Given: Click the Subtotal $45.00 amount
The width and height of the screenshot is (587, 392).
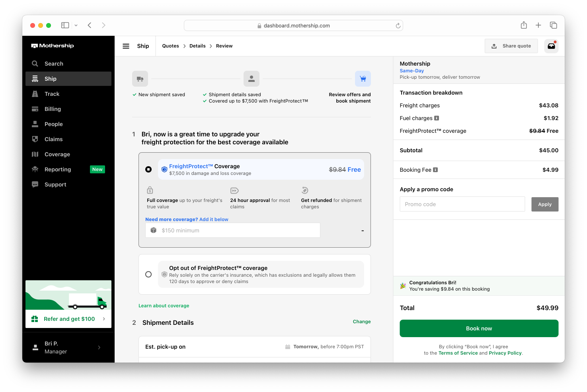Looking at the screenshot, I should pyautogui.click(x=548, y=150).
